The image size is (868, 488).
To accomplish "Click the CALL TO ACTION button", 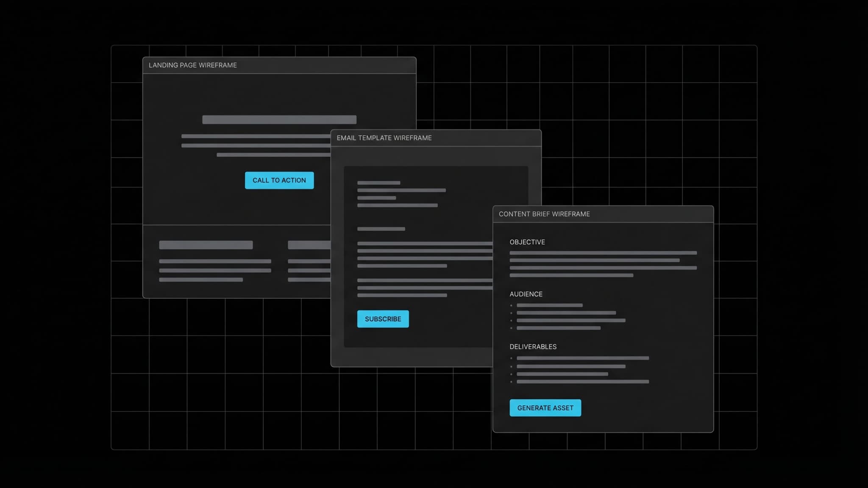I will (279, 180).
